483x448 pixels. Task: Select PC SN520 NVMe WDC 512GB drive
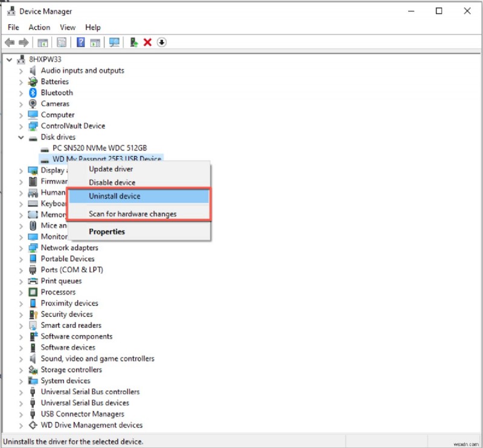[x=100, y=148]
